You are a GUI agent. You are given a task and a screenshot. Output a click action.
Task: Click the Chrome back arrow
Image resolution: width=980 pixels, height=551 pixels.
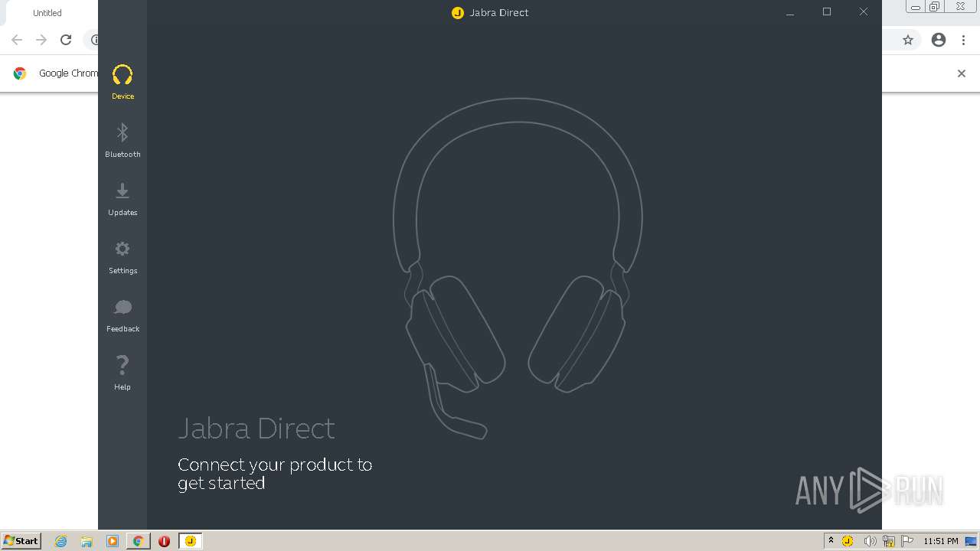tap(17, 40)
